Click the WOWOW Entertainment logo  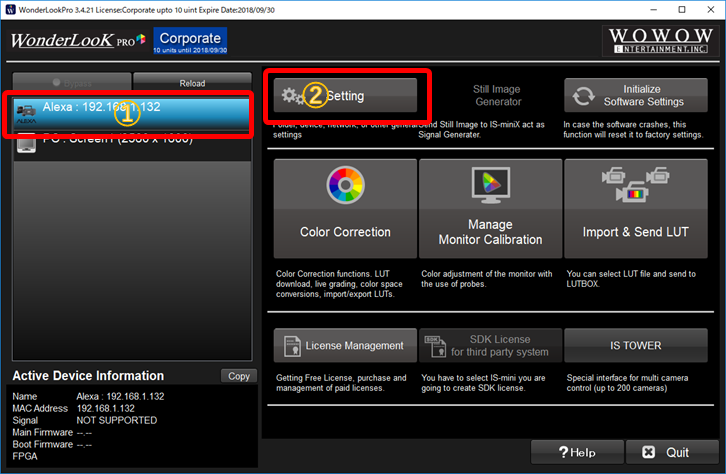click(661, 40)
